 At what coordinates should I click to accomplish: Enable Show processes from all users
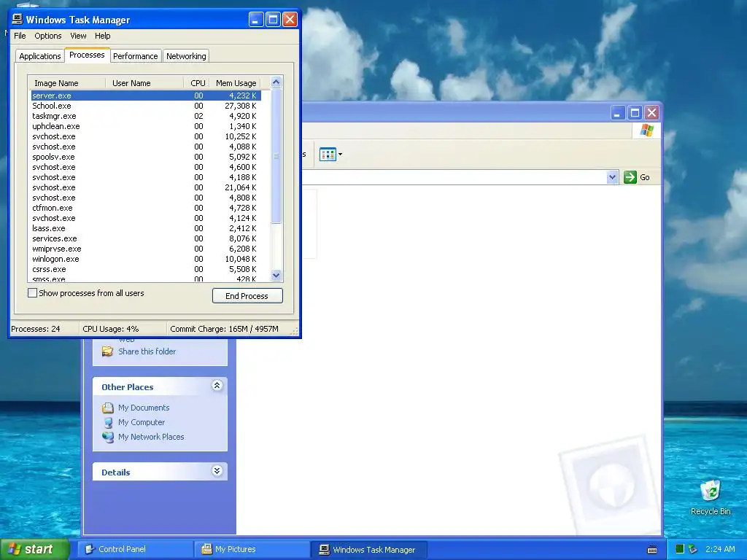coord(32,293)
